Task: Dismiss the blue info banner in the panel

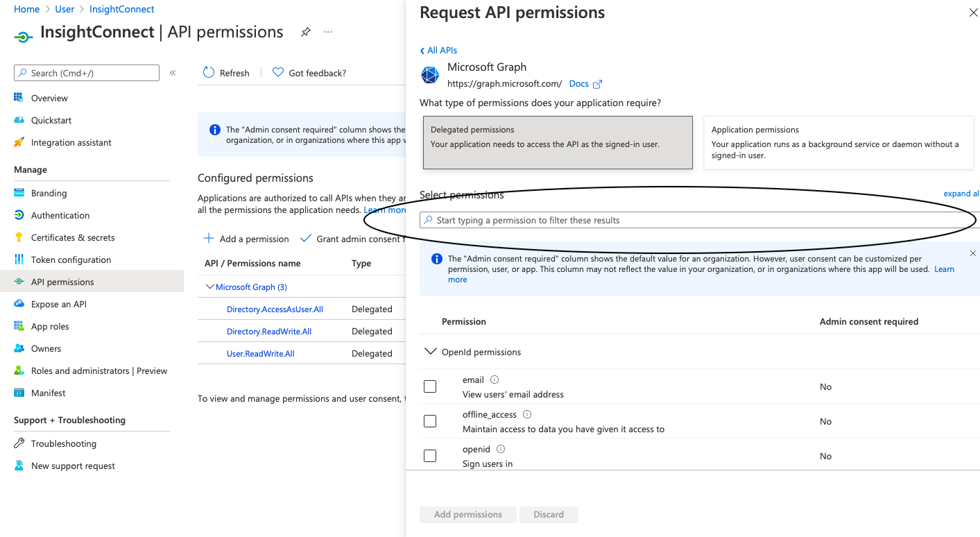Action: coord(972,253)
